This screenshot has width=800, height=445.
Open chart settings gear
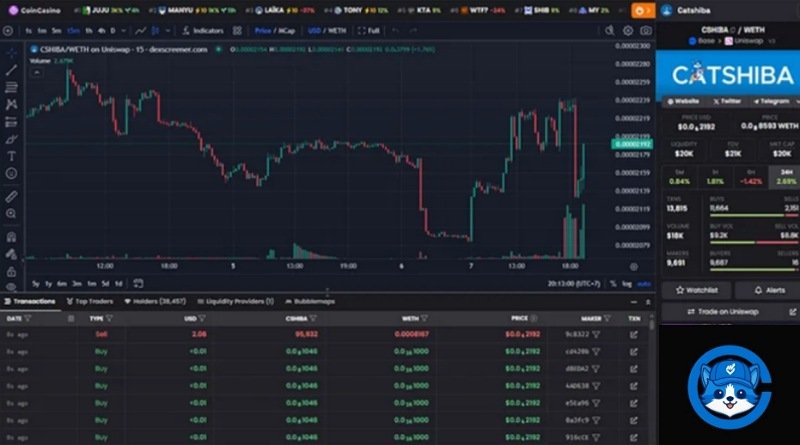(x=628, y=31)
